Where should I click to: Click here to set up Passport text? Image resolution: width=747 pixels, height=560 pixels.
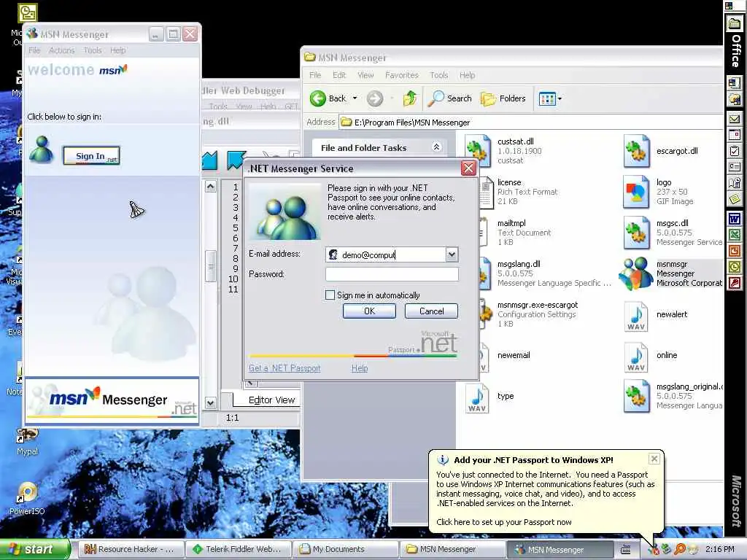click(x=503, y=522)
